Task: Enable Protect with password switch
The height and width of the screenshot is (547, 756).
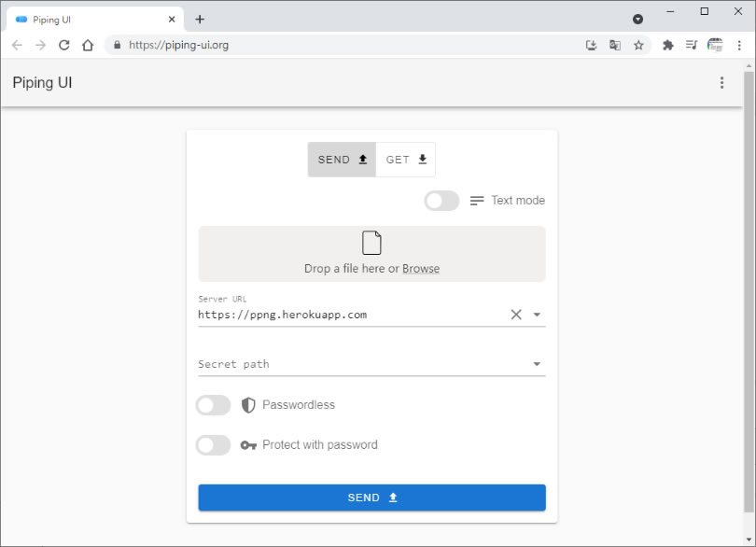Action: pos(213,445)
